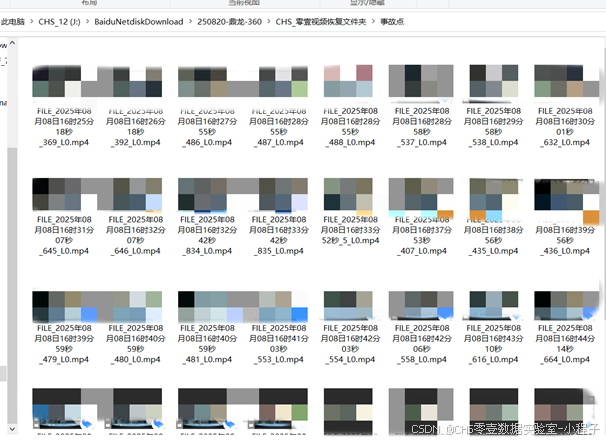606x441 pixels.
Task: Select video file _488_L0.mp4 thumbnail
Action: tap(348, 81)
